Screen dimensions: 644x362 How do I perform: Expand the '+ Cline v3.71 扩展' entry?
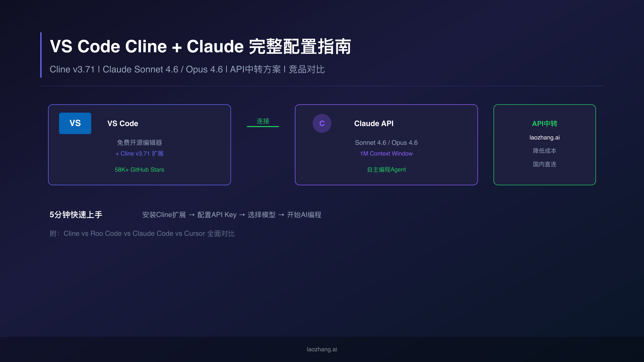tap(140, 153)
